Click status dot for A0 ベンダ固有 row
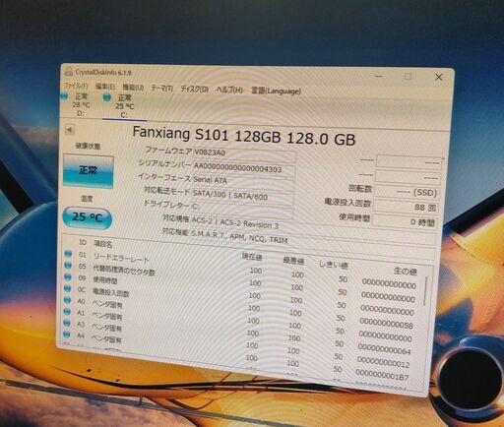Image resolution: width=504 pixels, height=427 pixels. click(x=67, y=300)
